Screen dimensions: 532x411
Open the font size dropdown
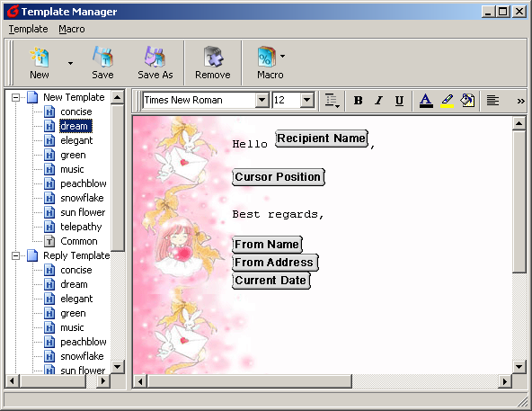306,100
